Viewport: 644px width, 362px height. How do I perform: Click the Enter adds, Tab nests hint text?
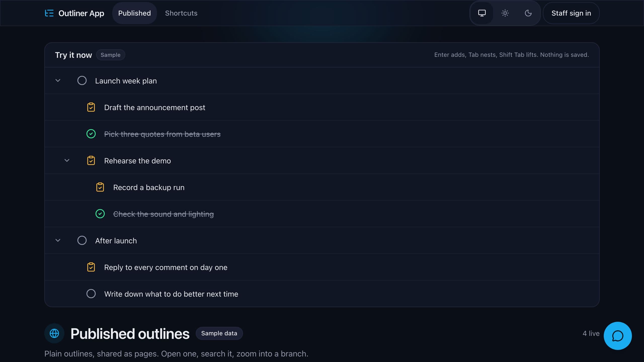coord(511,55)
